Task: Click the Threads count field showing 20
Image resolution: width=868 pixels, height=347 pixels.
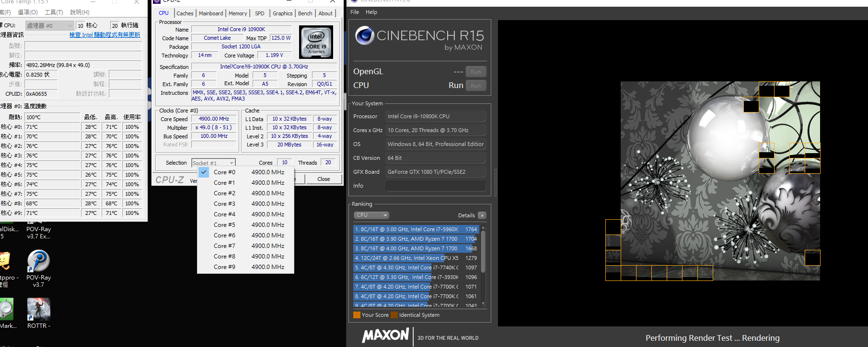Action: tap(328, 163)
